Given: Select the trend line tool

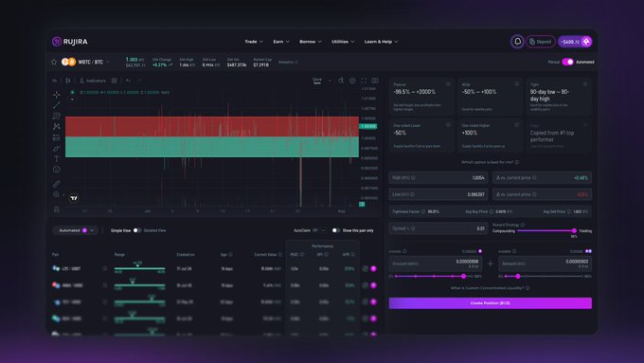Looking at the screenshot, I should click(57, 105).
